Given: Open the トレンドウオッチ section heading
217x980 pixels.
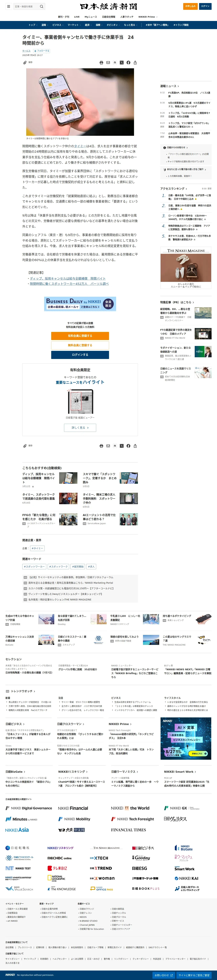Looking at the screenshot, I should 23,691.
